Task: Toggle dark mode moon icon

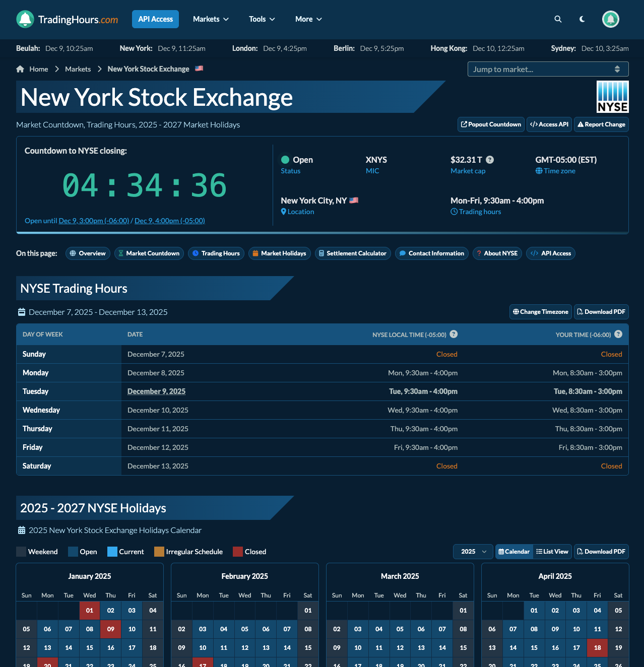Action: coord(582,19)
